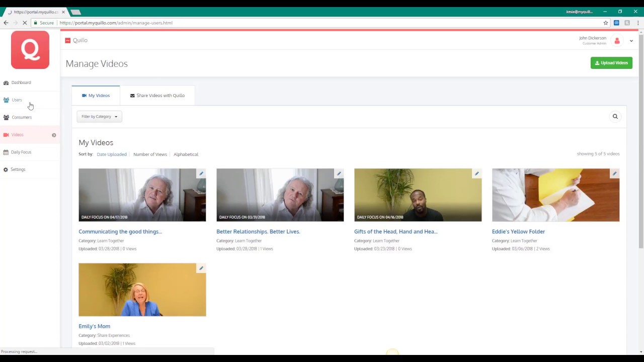
Task: Open Communicating the good things thumbnail
Action: click(x=142, y=195)
